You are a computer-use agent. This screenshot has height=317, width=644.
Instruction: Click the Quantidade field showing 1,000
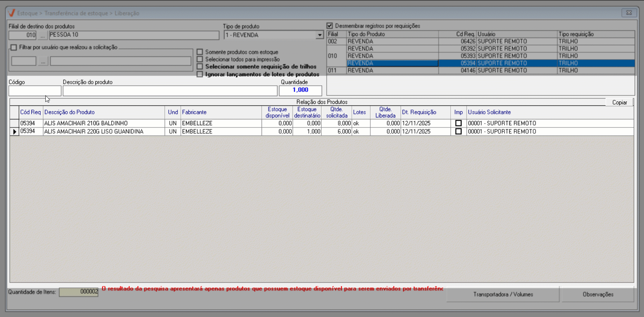[x=300, y=91]
